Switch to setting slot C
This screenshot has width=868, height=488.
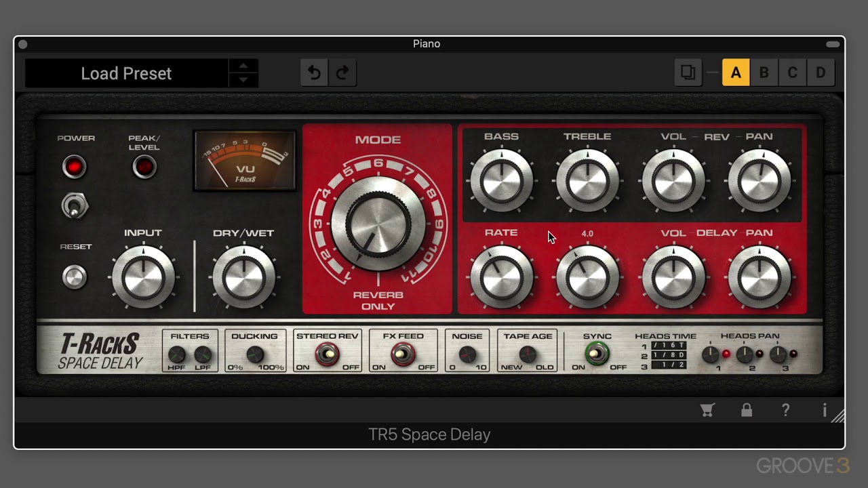[792, 73]
